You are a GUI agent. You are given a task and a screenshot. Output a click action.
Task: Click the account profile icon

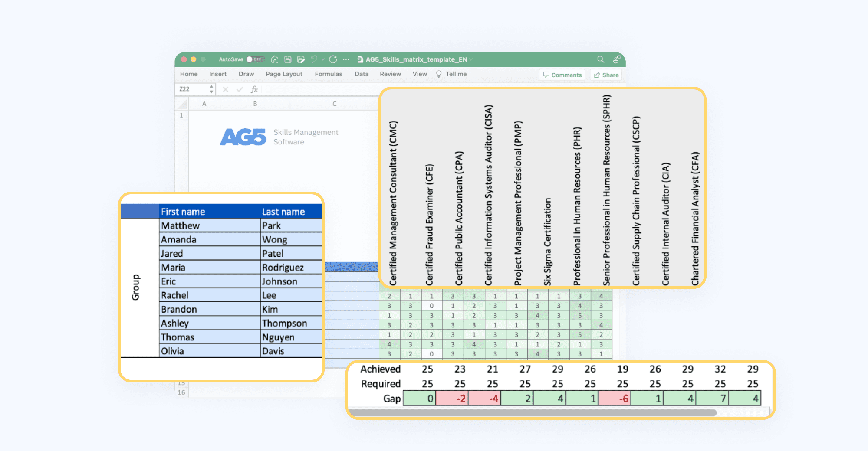[x=616, y=59]
